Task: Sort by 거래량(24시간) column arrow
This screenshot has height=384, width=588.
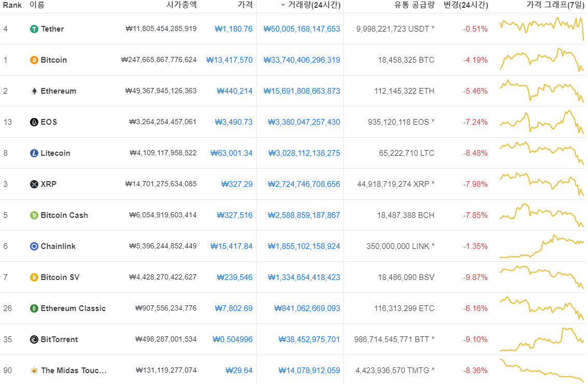Action: tap(283, 5)
